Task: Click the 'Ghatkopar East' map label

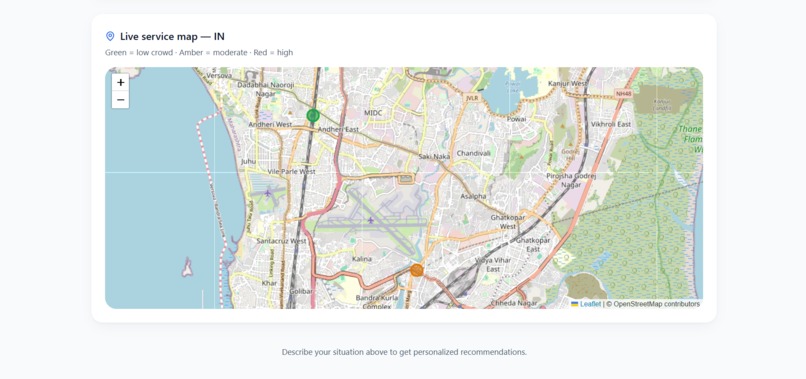Action: (533, 244)
